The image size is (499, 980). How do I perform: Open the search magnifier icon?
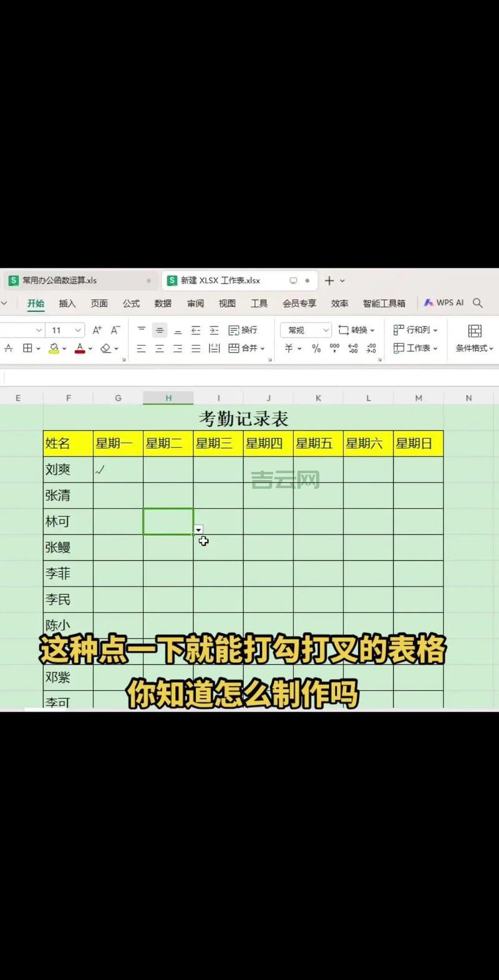pos(478,303)
